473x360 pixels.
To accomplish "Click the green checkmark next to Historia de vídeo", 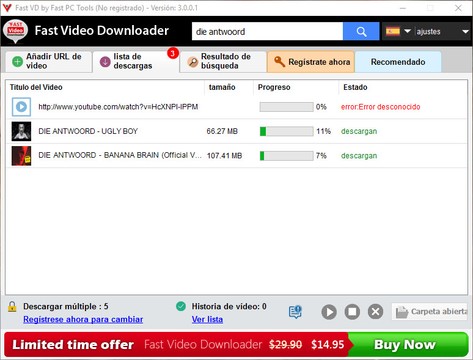I will 181,306.
